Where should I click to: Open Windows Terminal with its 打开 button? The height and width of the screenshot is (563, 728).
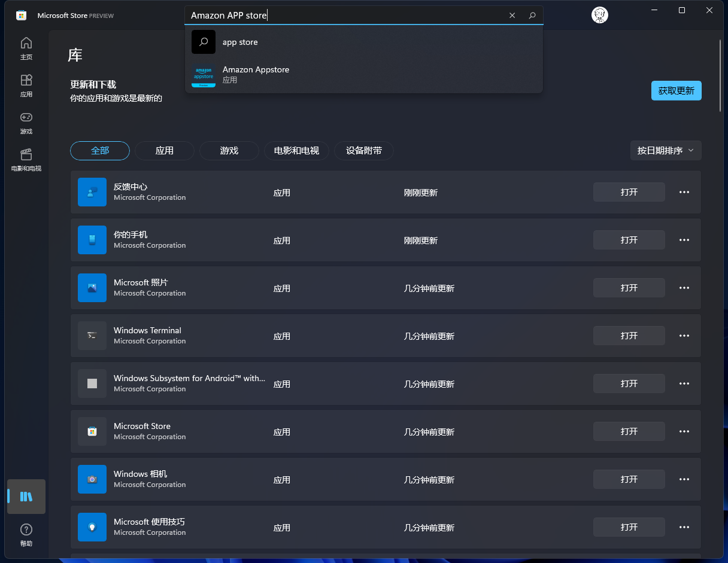click(x=629, y=336)
